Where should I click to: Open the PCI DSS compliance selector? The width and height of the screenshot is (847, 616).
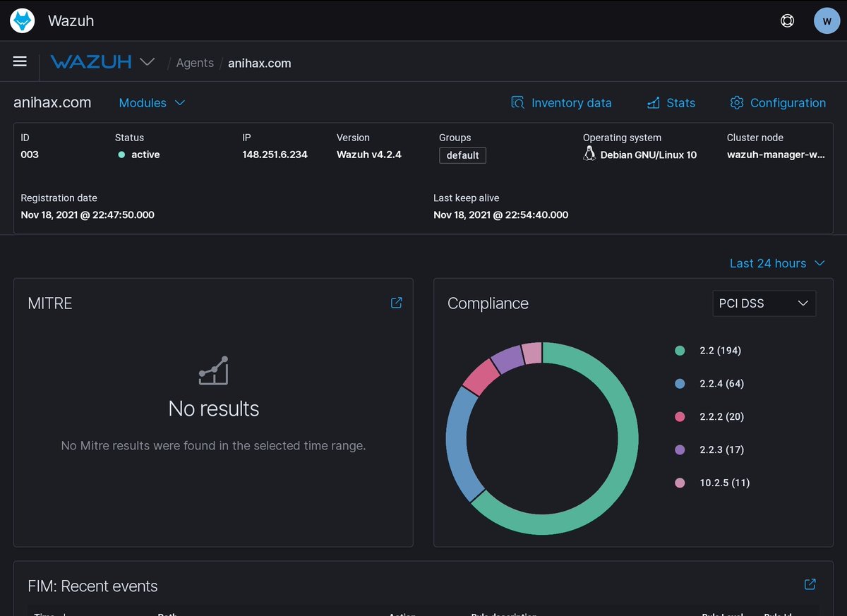pos(764,303)
